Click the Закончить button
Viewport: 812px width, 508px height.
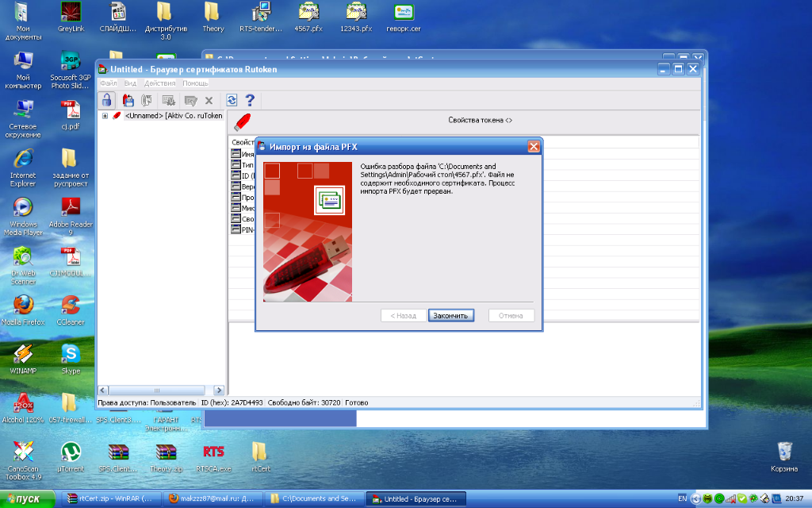click(450, 315)
